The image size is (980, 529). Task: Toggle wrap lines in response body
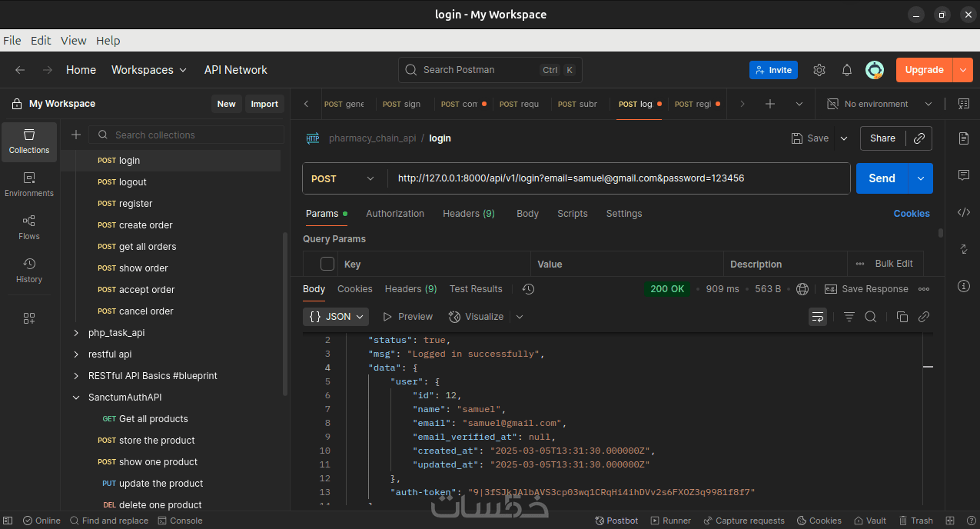click(x=818, y=317)
